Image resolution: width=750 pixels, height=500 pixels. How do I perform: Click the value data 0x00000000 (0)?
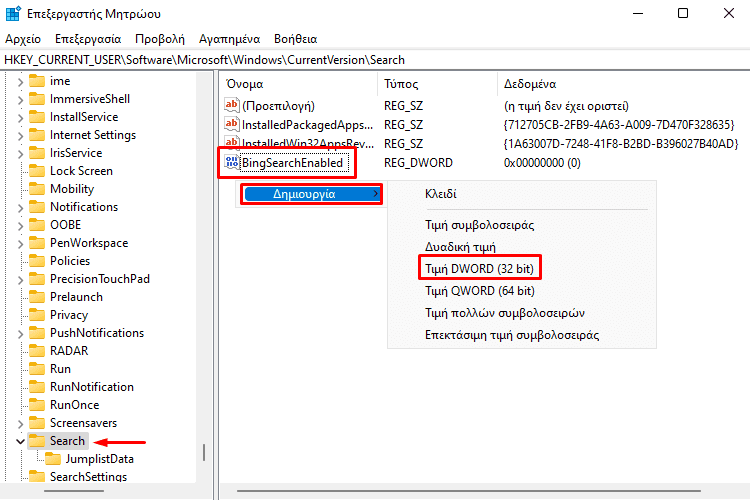pos(542,163)
